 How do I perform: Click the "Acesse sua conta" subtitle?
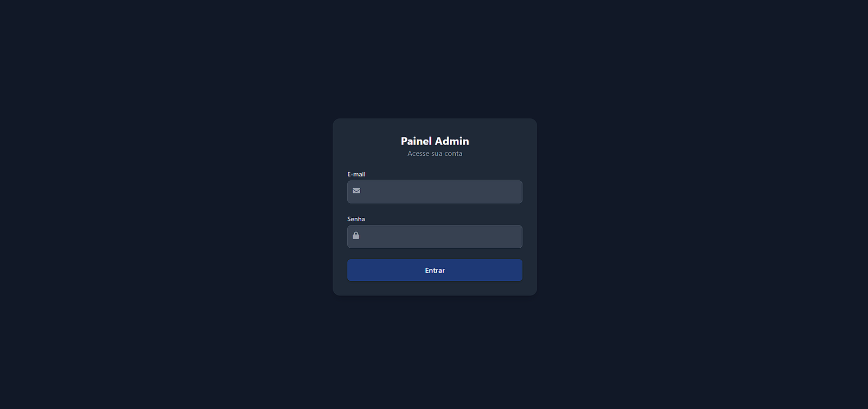click(x=435, y=154)
